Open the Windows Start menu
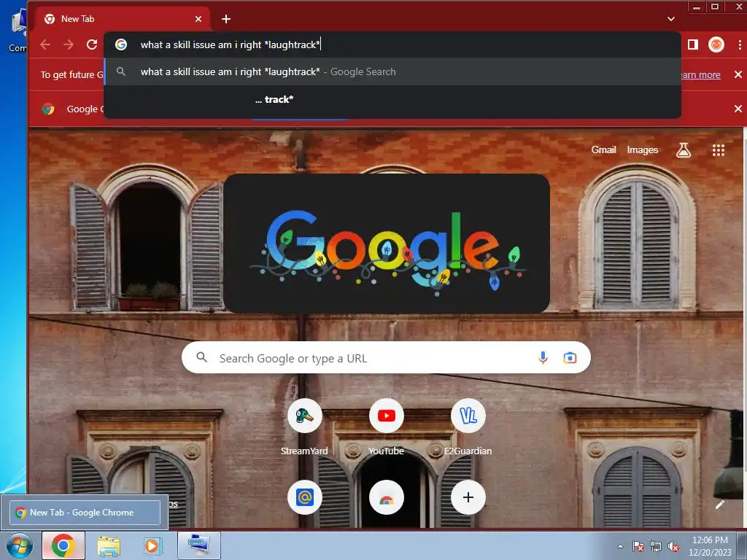747x560 pixels. [19, 545]
